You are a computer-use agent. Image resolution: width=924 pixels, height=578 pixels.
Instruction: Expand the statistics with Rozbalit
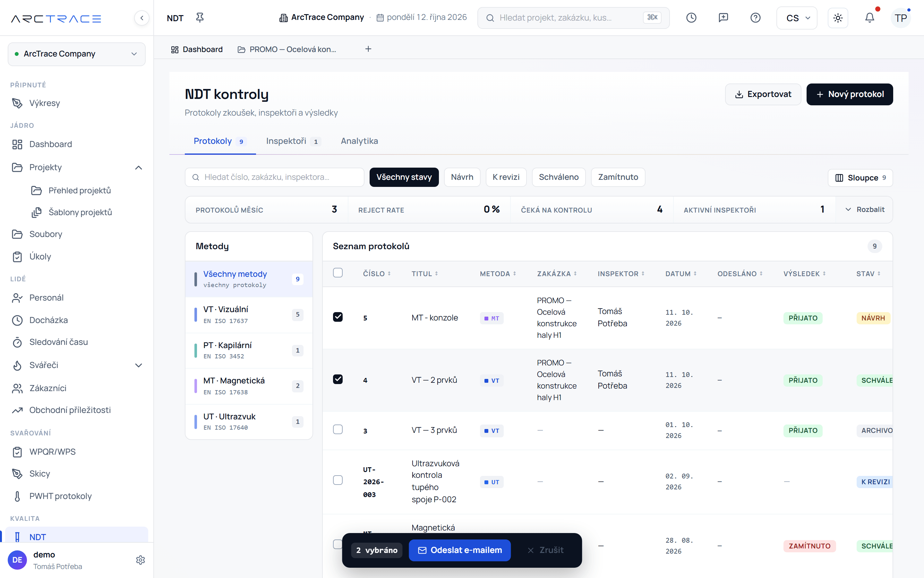[x=864, y=209]
